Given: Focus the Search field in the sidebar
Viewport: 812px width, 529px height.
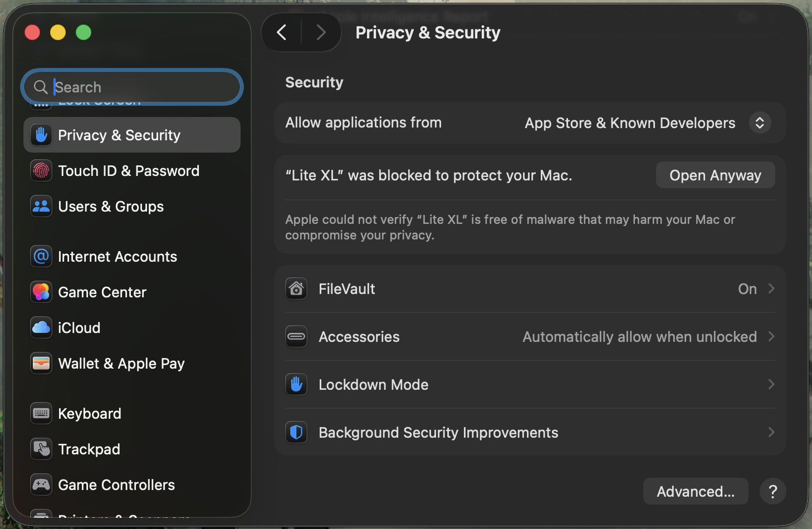Looking at the screenshot, I should click(x=132, y=87).
